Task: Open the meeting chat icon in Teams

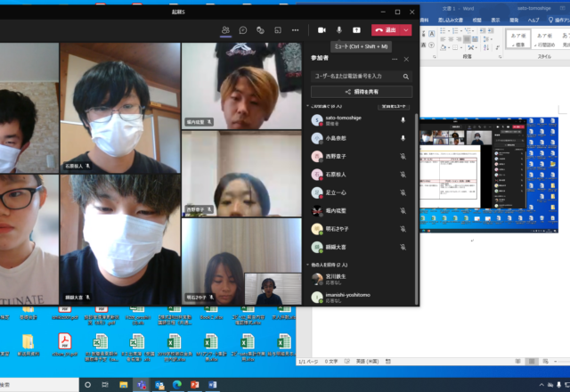Action: pos(243,29)
